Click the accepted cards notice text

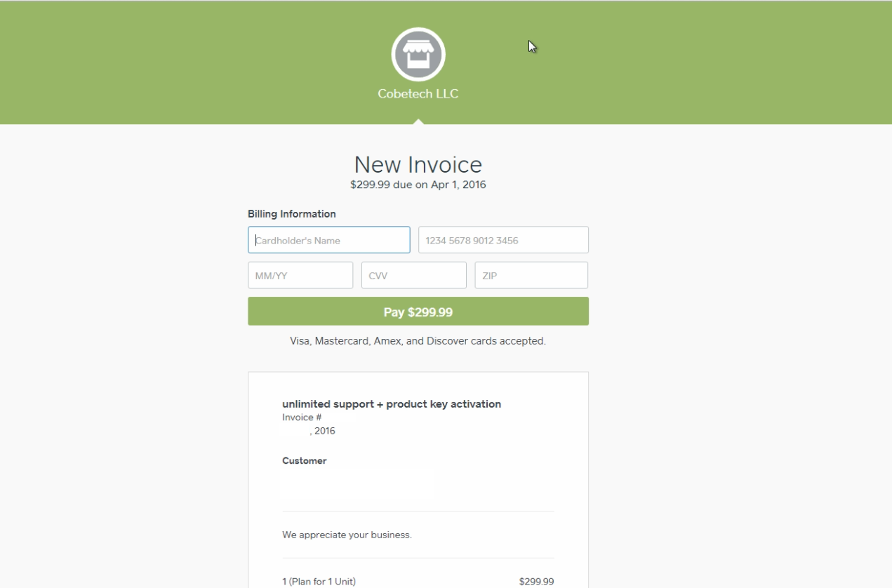[x=418, y=341]
